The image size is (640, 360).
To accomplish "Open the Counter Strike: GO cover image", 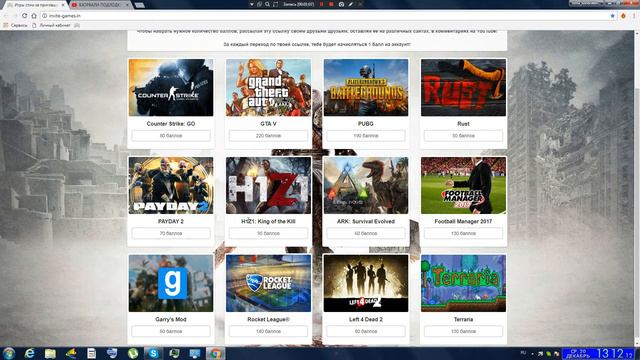I will (171, 87).
